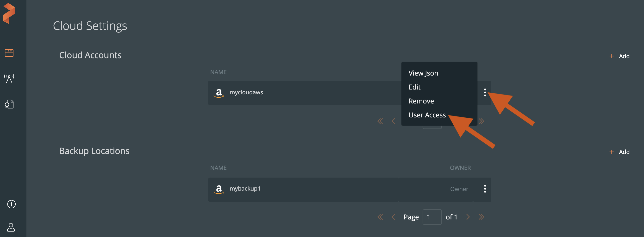Viewport: 644px width, 237px height.
Task: Click the Backup Locations page number field
Action: [x=432, y=217]
